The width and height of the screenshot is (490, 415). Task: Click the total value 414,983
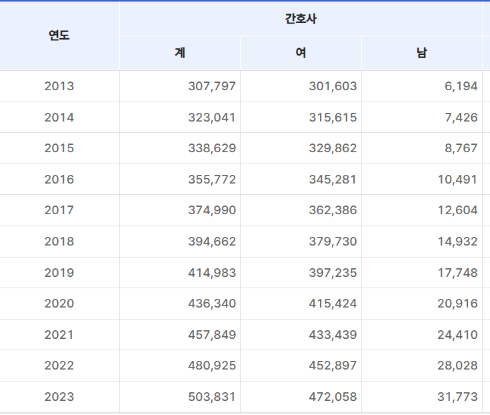click(x=212, y=273)
